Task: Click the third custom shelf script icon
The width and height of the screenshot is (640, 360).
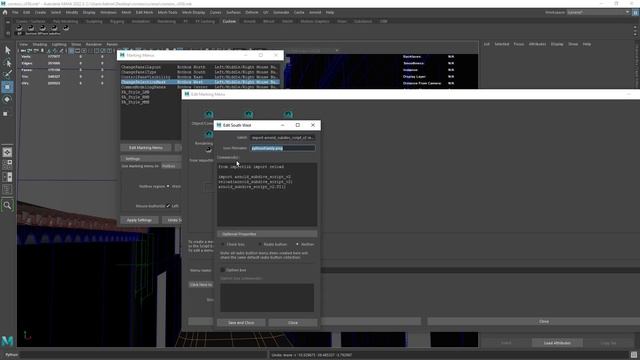Action: (43, 28)
